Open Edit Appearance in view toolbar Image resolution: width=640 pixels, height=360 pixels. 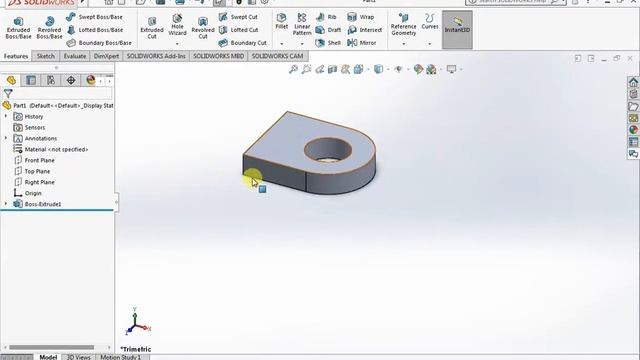tap(418, 69)
